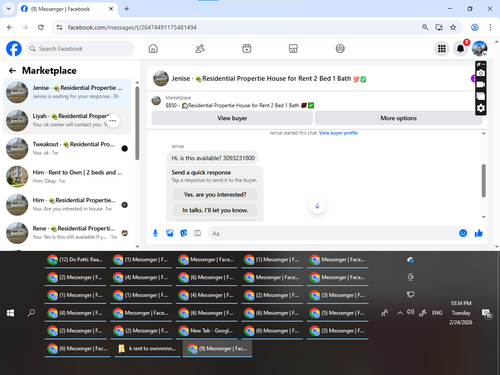The image size is (500, 375).
Task: Open the View buyer profile link
Action: [338, 133]
